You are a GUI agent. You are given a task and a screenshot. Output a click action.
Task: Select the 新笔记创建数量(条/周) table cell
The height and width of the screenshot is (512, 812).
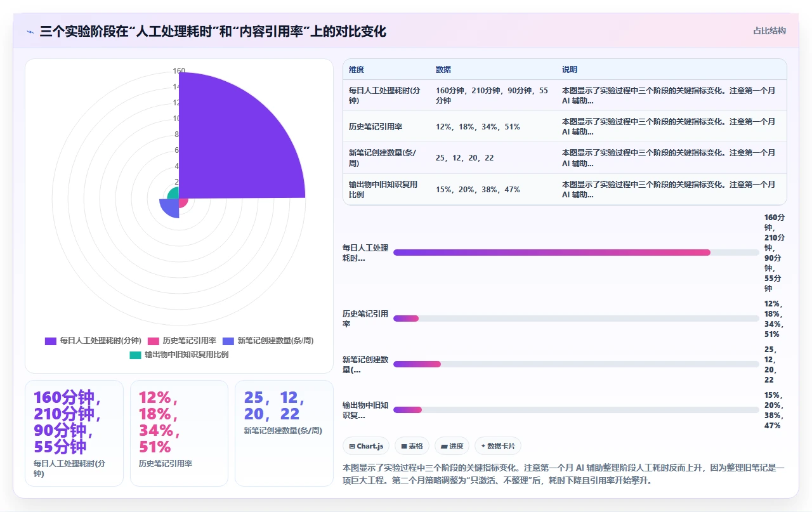[386, 158]
